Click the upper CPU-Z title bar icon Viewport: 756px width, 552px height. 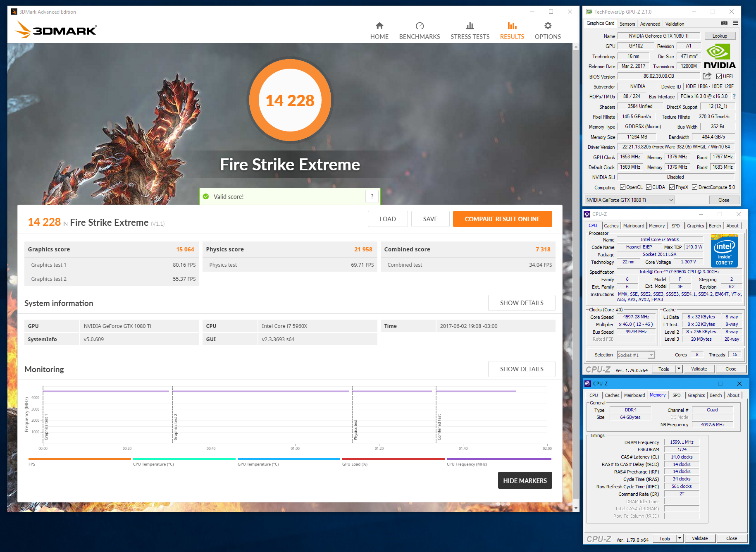(x=587, y=214)
